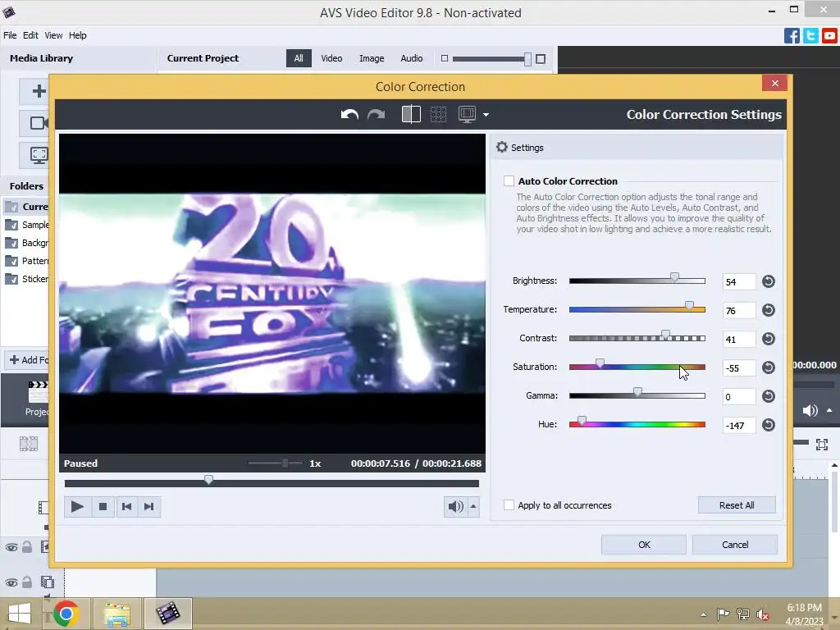This screenshot has width=840, height=630.
Task: Reset Gamma value with its circular arrow
Action: [x=768, y=396]
